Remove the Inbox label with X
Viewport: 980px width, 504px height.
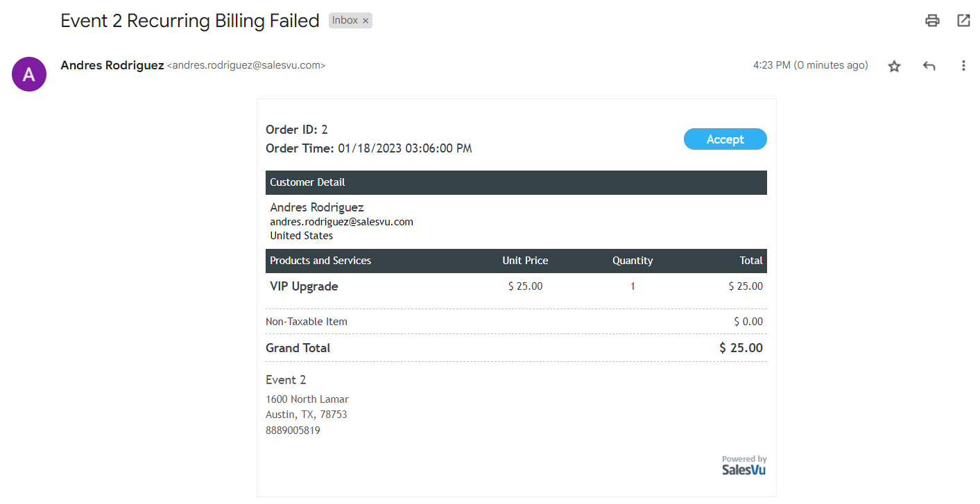click(x=366, y=21)
